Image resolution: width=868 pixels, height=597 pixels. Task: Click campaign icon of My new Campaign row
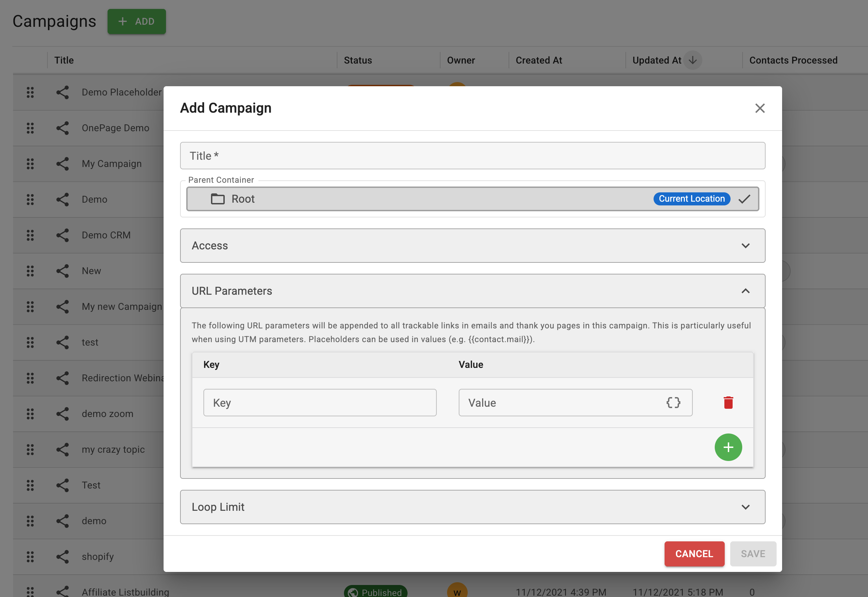(x=63, y=306)
